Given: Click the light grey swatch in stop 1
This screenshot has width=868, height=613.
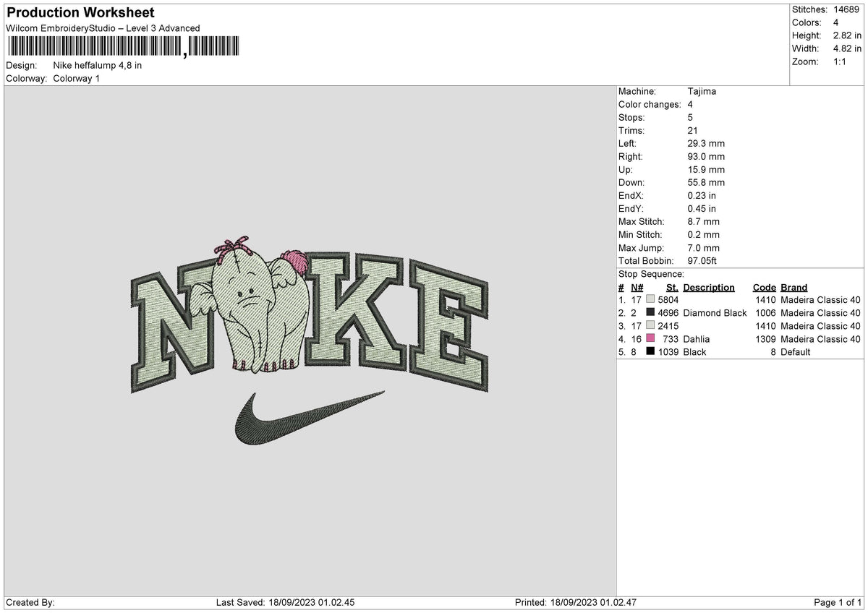Looking at the screenshot, I should (650, 299).
